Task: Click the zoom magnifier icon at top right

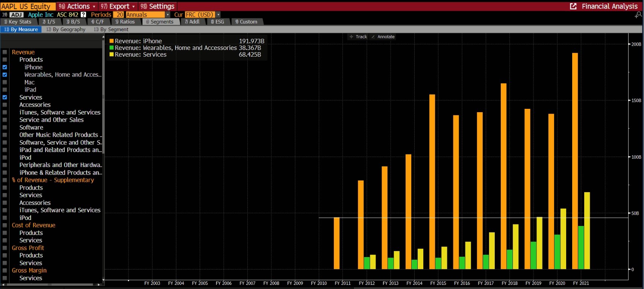Action: point(638,15)
